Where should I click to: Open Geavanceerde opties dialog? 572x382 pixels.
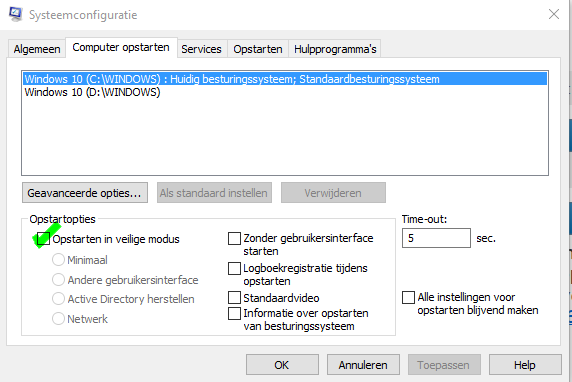pos(85,193)
